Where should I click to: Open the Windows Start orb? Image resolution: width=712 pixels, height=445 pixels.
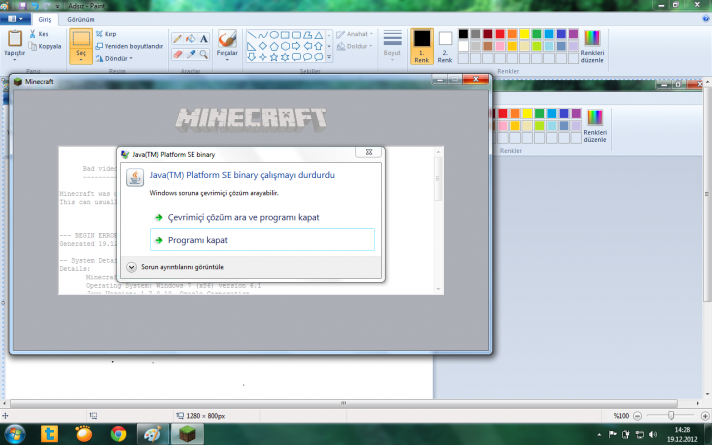click(14, 434)
